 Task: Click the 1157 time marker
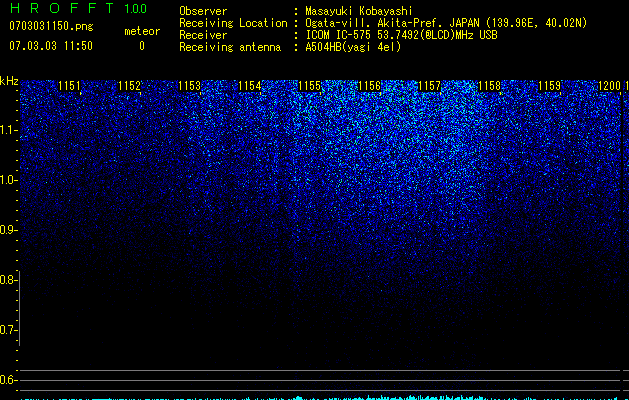pyautogui.click(x=429, y=86)
